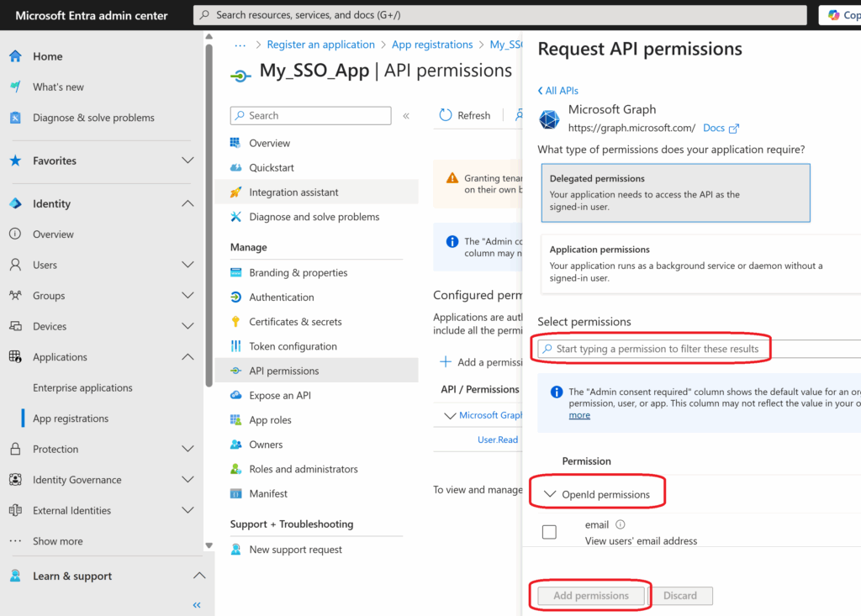This screenshot has height=616, width=861.
Task: Select the Delegated permissions card
Action: click(675, 192)
